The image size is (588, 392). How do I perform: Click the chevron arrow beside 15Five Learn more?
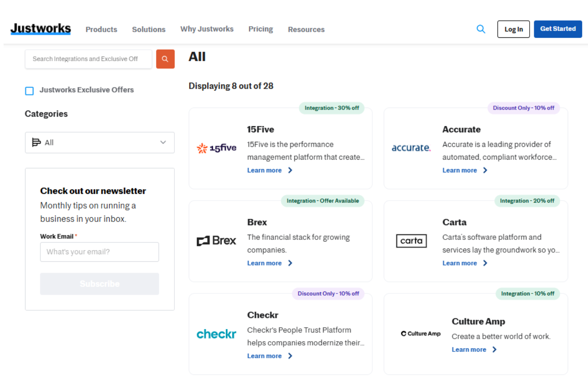click(290, 170)
